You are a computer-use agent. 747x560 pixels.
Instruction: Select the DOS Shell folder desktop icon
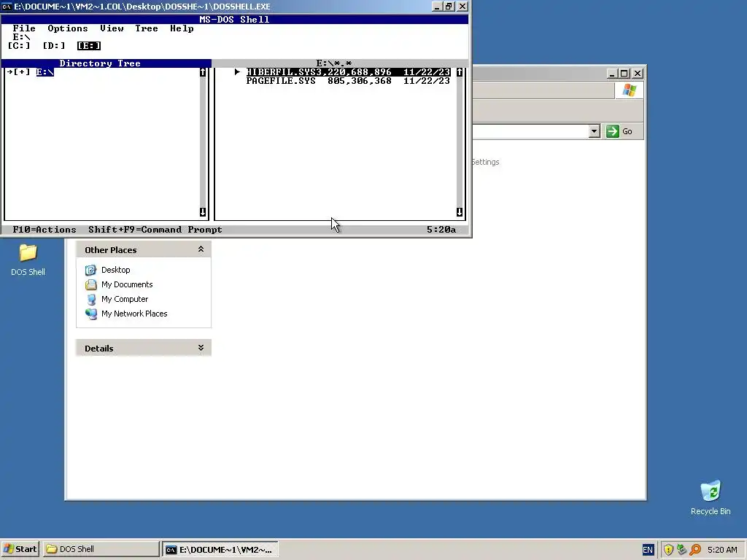pos(28,260)
